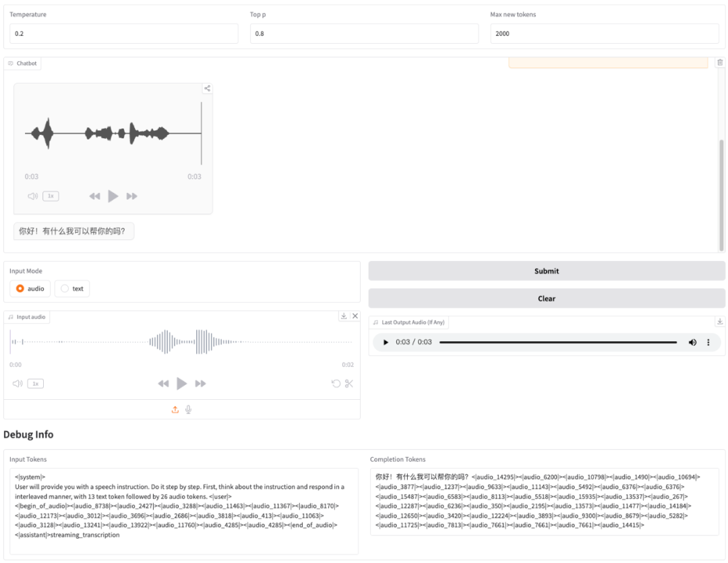728x563 pixels.
Task: Rewind the chatbot audio response
Action: 95,196
